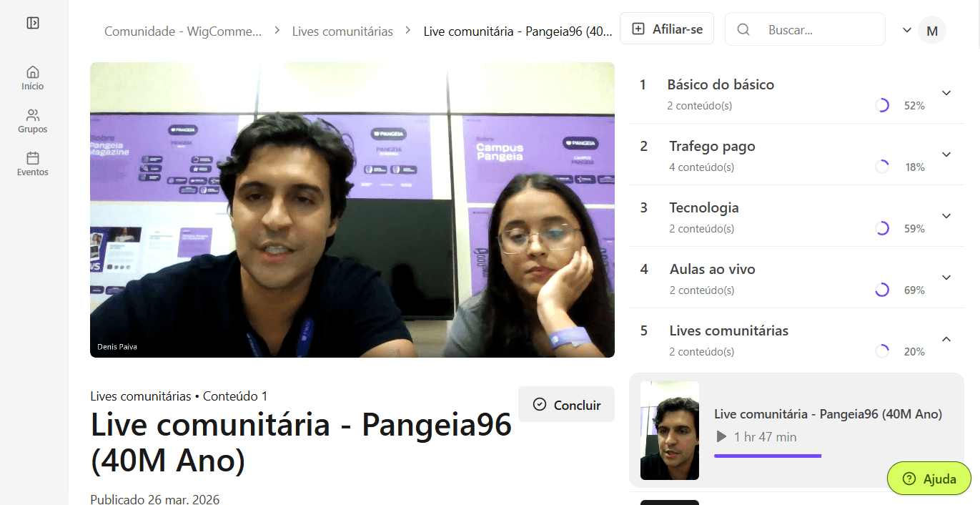980x505 pixels.
Task: Click the 69% progress value
Action: pos(914,290)
